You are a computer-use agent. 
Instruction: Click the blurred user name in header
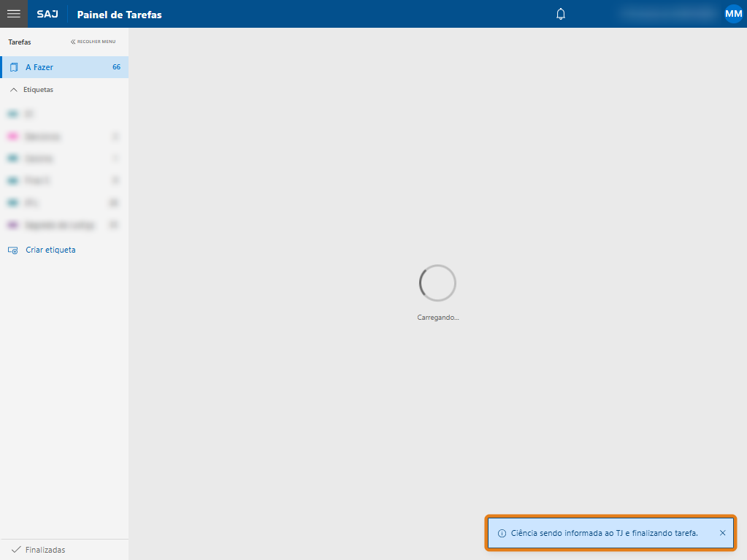point(666,14)
